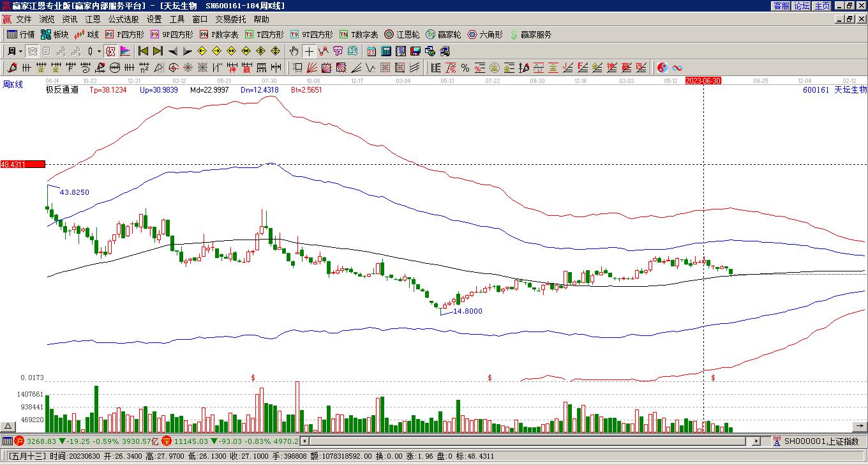Viewport: 868px width, 465px height.
Task: Open the 江恩 menu
Action: click(93, 20)
